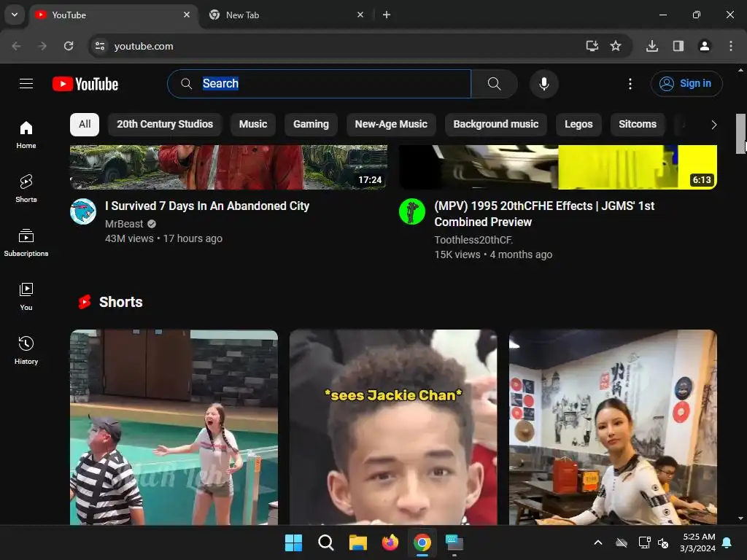
Task: Open the sees Jackie Chan Short
Action: pos(393,427)
